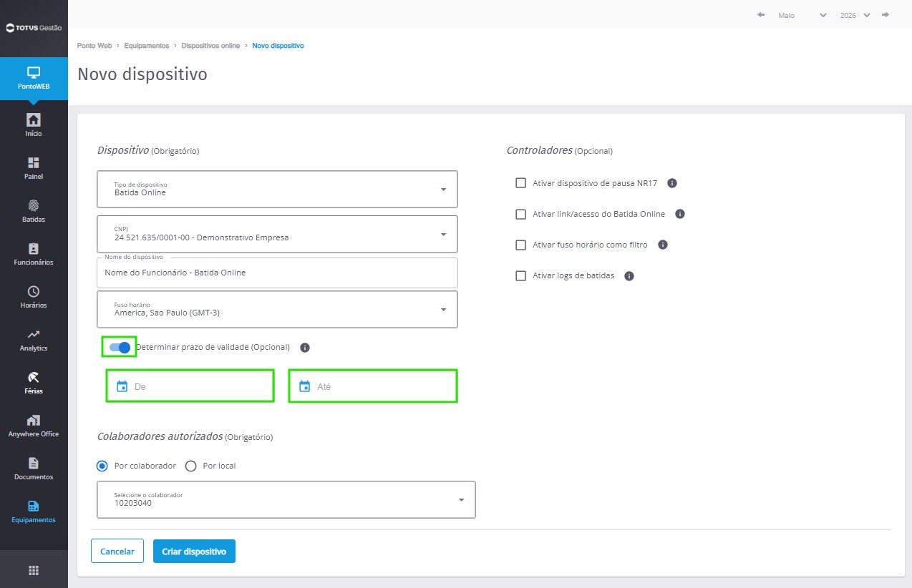Open the Painel dashboard icon
The image size is (912, 588).
(x=34, y=162)
